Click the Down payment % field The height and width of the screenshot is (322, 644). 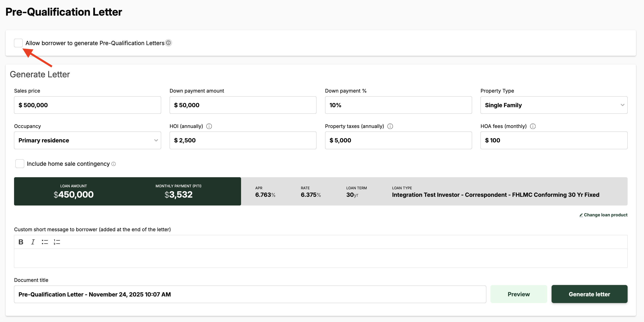(398, 105)
